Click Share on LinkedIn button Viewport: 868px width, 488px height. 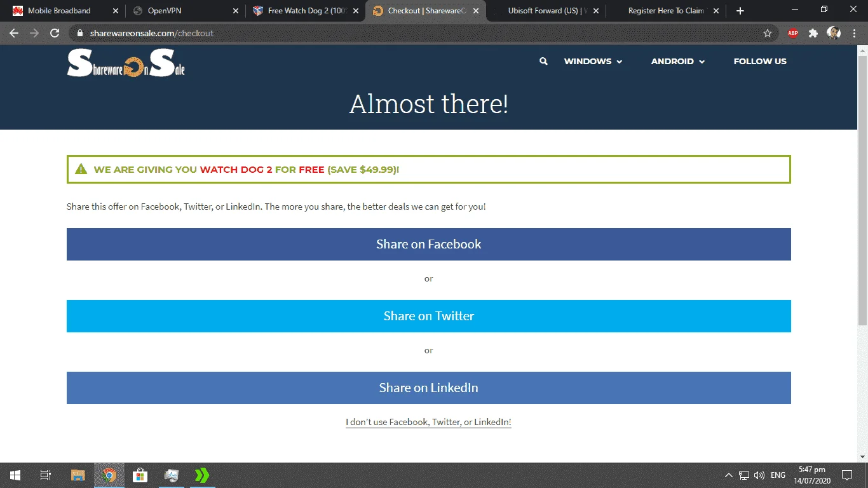[429, 388]
